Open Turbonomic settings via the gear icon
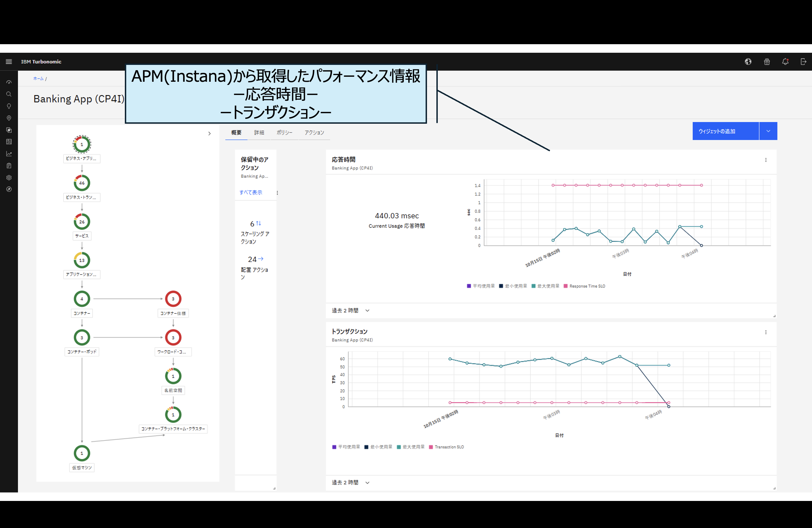Viewport: 812px width, 528px height. tap(9, 177)
